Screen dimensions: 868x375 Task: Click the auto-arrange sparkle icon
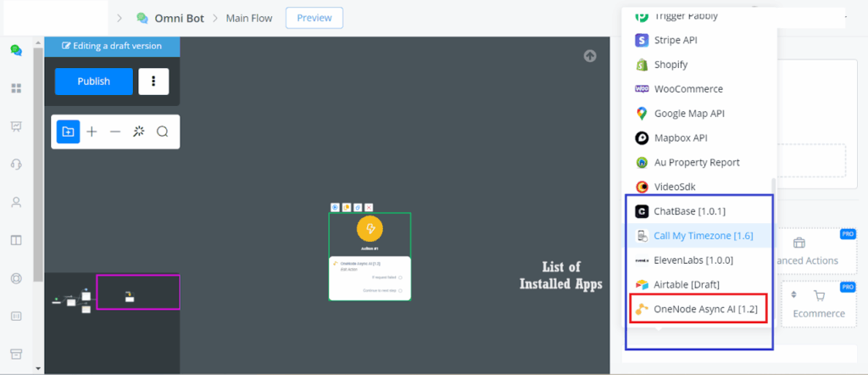pyautogui.click(x=139, y=132)
